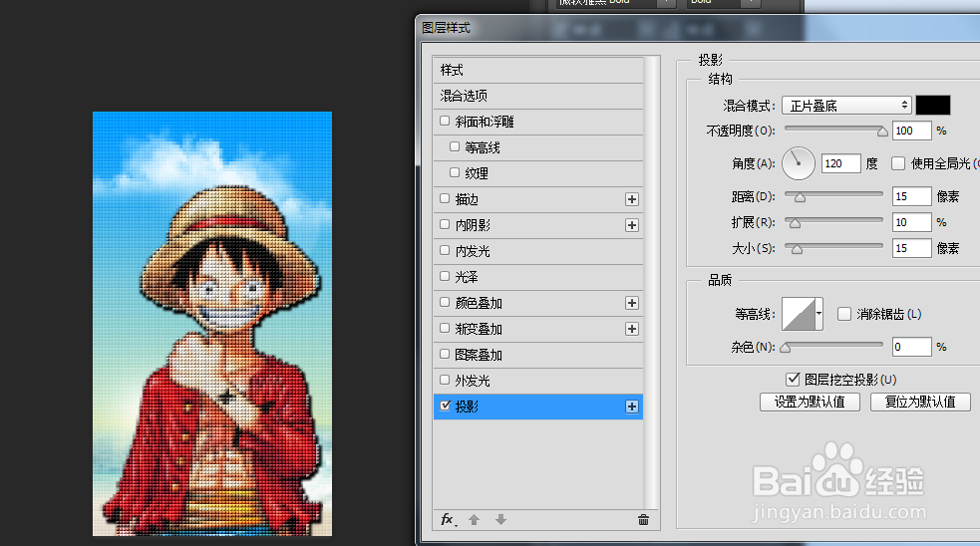Uncheck the 投影 checkbox
Image resolution: width=980 pixels, height=546 pixels.
click(445, 406)
